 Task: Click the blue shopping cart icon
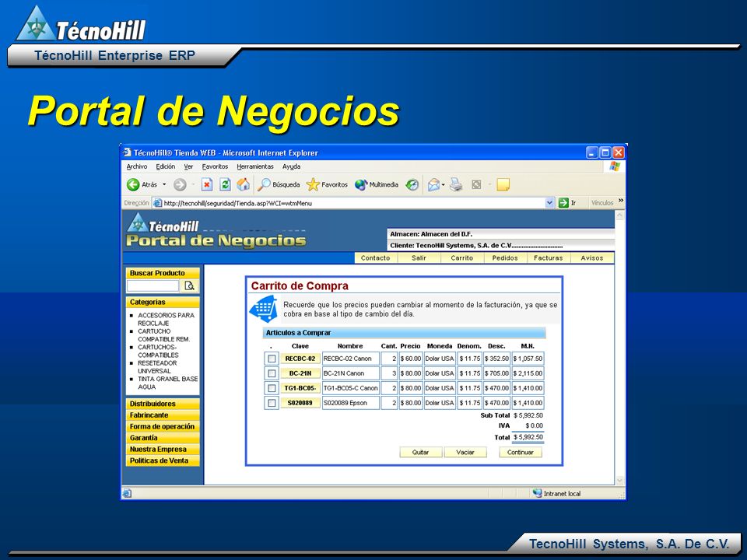264,309
